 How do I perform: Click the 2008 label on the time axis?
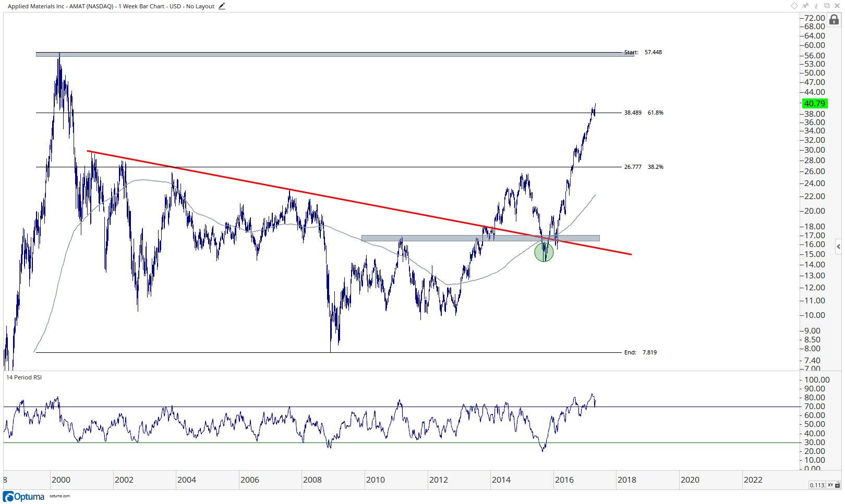[312, 480]
